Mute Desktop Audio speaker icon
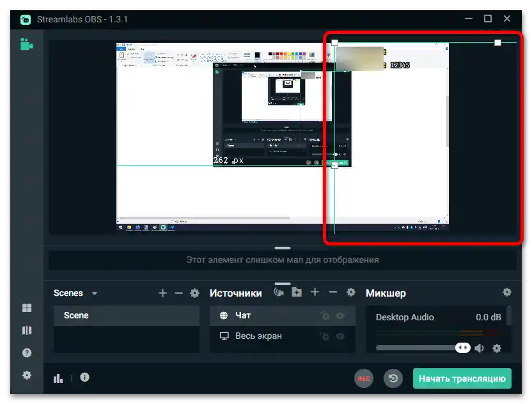 click(480, 348)
